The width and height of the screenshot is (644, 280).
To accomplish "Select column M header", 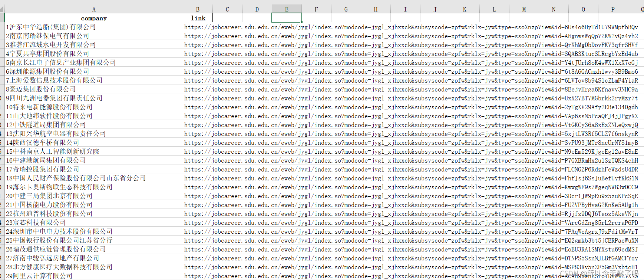I will click(524, 9).
